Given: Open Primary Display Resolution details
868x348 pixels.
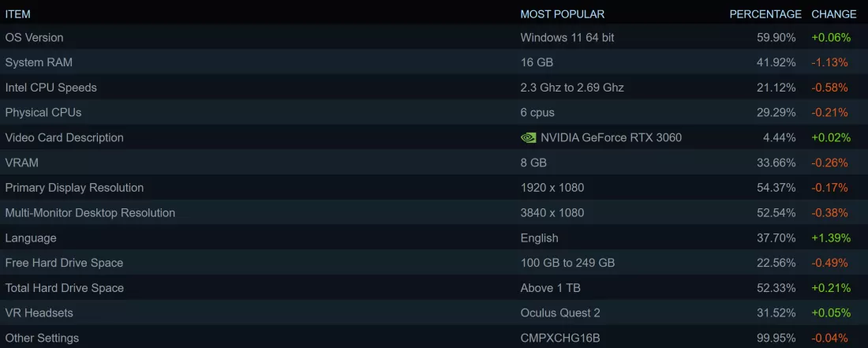Looking at the screenshot, I should [x=434, y=188].
